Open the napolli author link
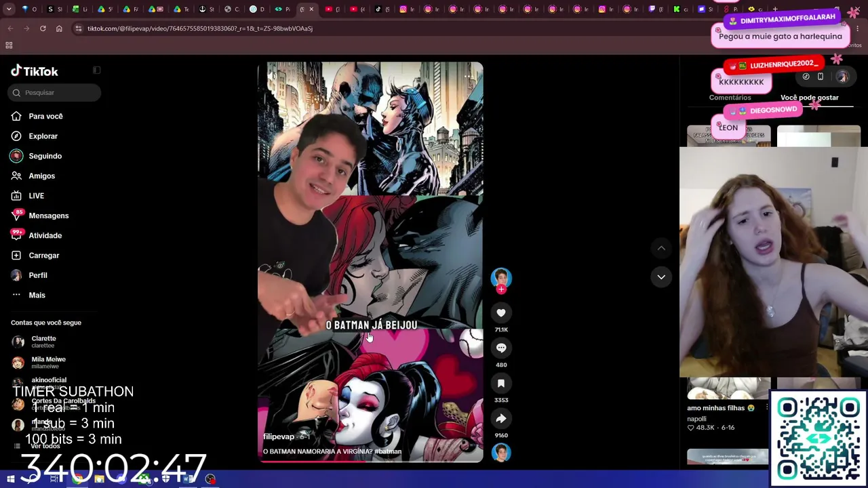 696,419
